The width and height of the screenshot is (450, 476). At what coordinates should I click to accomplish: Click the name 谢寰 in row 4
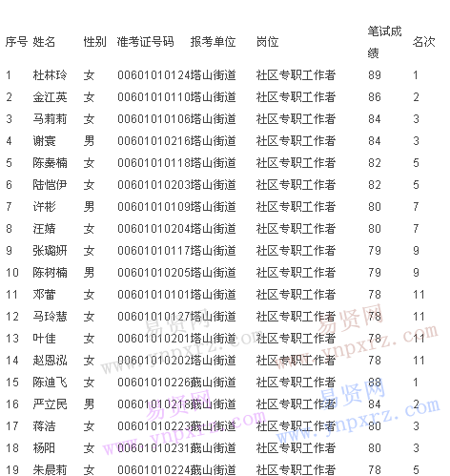44,141
